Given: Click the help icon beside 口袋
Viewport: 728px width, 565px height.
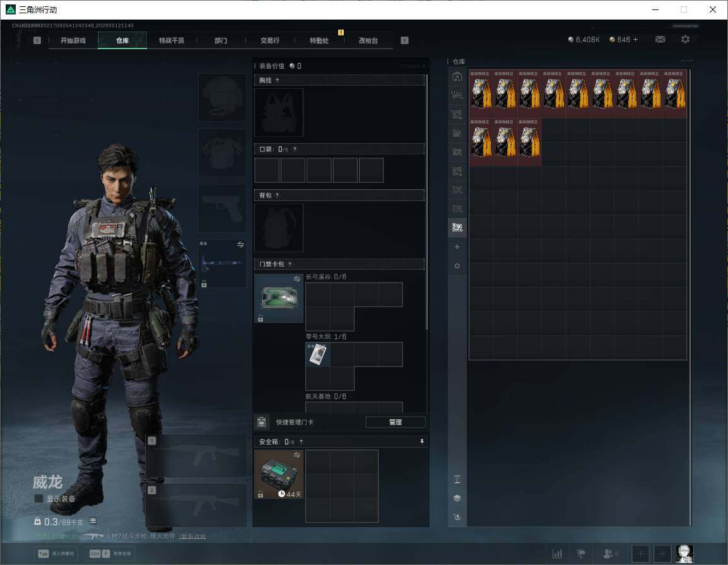Looking at the screenshot, I should pyautogui.click(x=295, y=149).
